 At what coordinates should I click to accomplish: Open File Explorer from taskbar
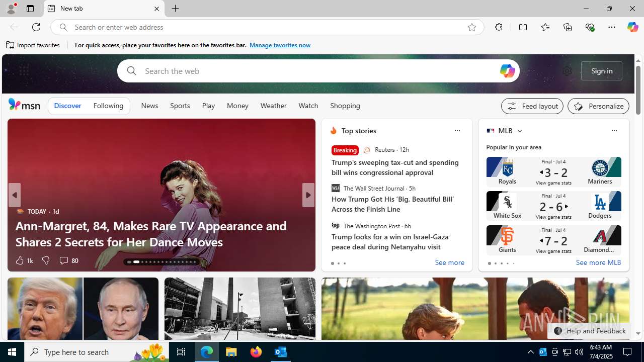click(x=231, y=352)
